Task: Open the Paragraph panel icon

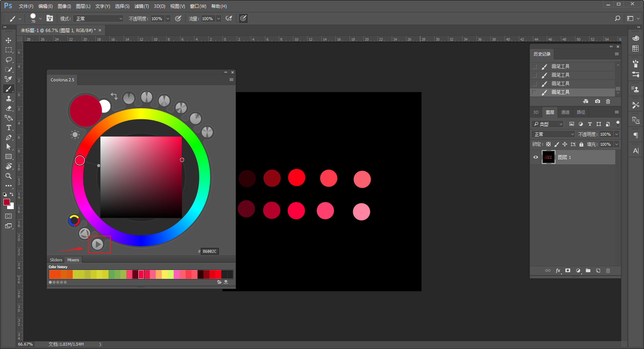Action: (636, 135)
